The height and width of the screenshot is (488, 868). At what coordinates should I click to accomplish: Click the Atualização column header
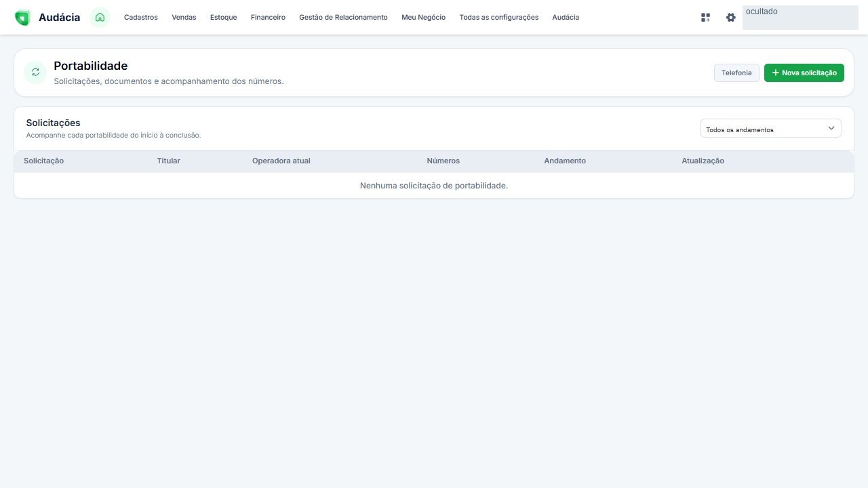coord(703,161)
